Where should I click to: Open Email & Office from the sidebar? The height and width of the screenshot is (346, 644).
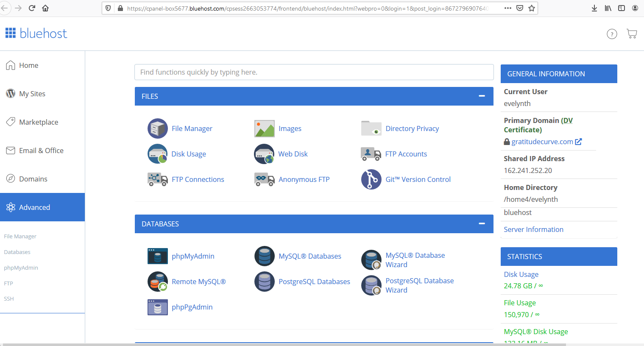[41, 151]
